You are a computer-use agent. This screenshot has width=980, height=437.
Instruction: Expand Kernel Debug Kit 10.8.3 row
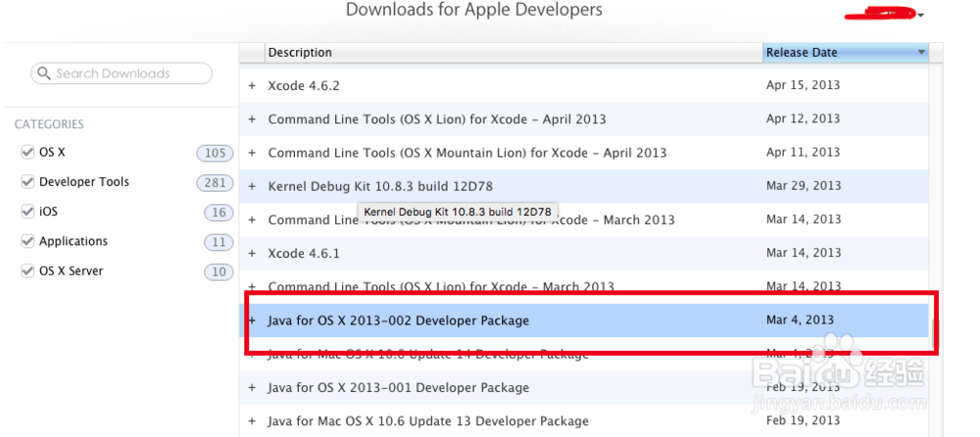coord(252,186)
